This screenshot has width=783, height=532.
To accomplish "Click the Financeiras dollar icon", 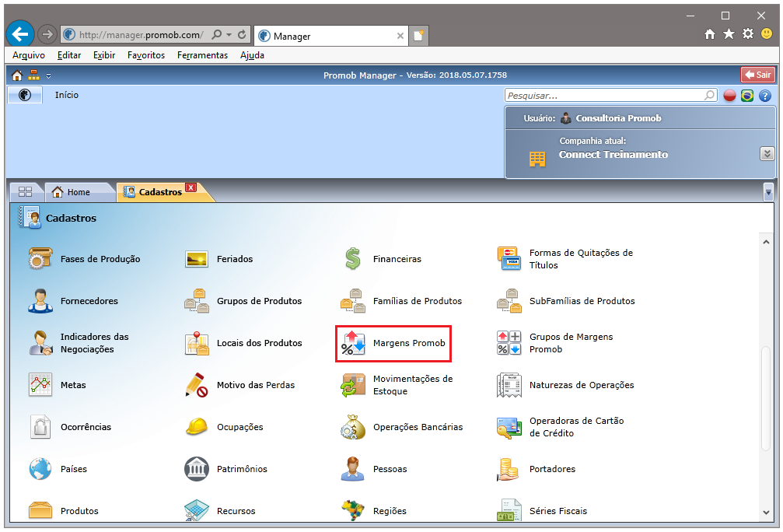I will pyautogui.click(x=353, y=259).
